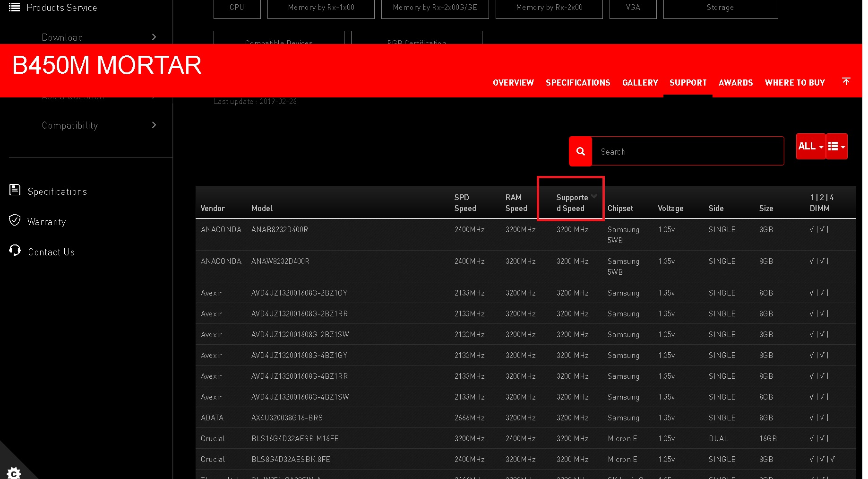The width and height of the screenshot is (868, 479).
Task: Click the Warranty shield icon
Action: click(x=15, y=220)
